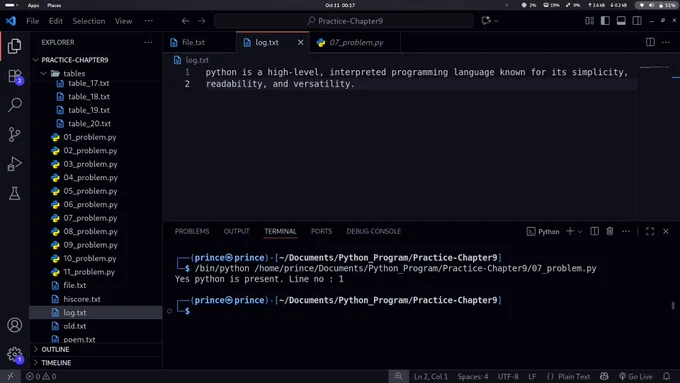Open the Edit menu
Screen dimensions: 680x383
click(x=56, y=21)
